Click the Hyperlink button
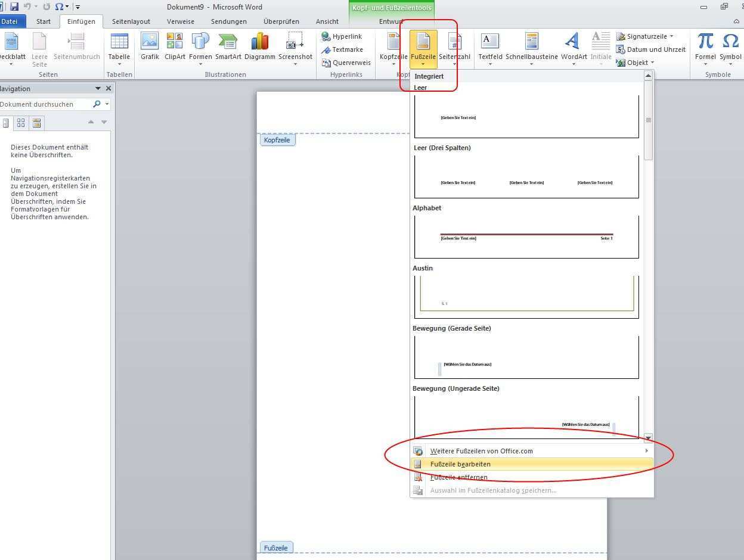744x560 pixels. click(342, 36)
